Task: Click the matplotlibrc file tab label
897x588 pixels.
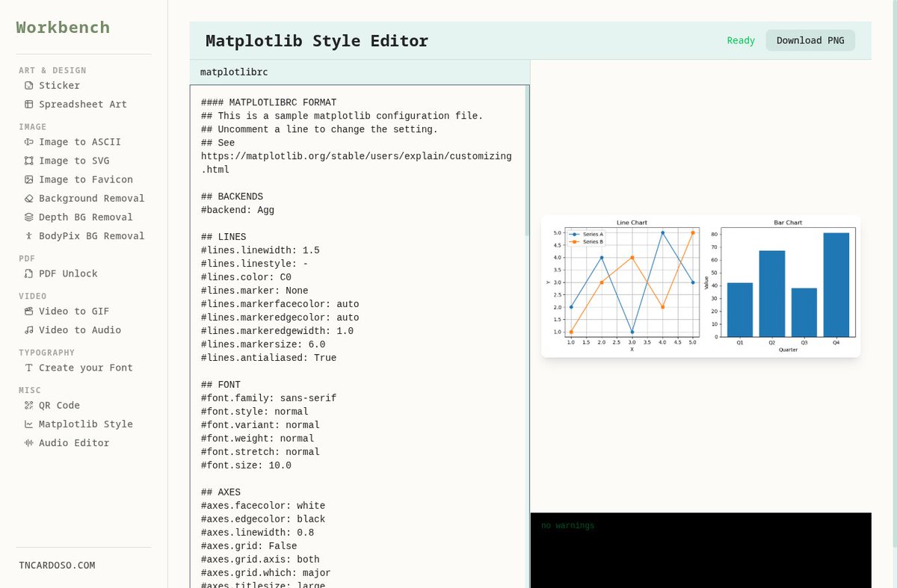Action: coord(234,72)
